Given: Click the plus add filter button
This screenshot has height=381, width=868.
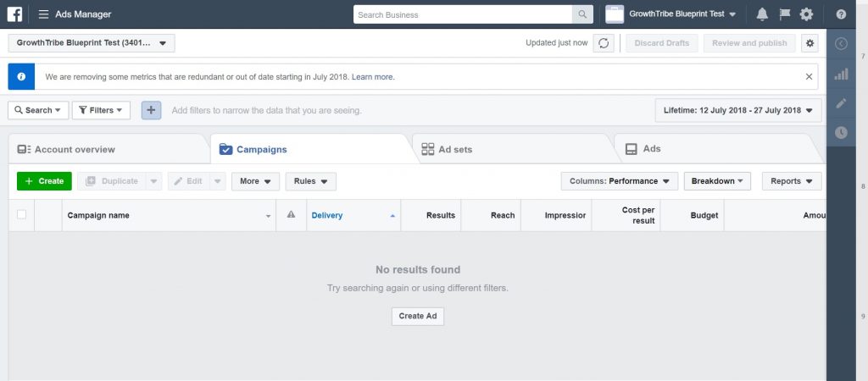Looking at the screenshot, I should (x=151, y=110).
